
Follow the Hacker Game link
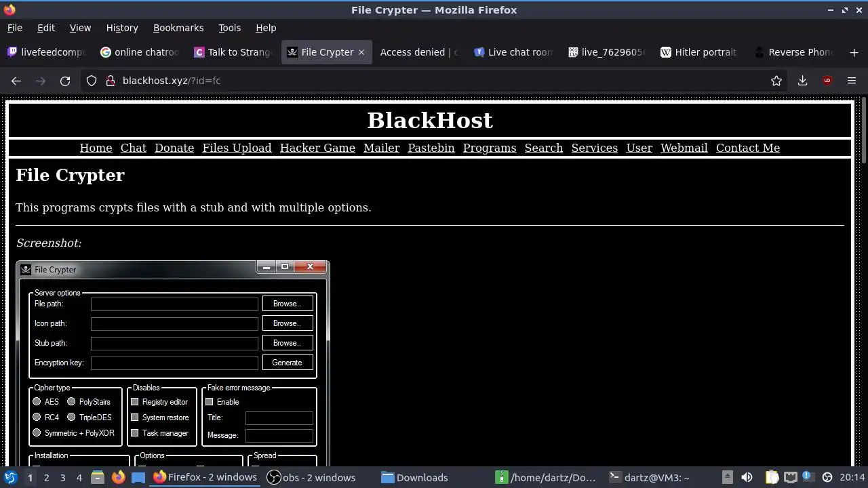317,148
